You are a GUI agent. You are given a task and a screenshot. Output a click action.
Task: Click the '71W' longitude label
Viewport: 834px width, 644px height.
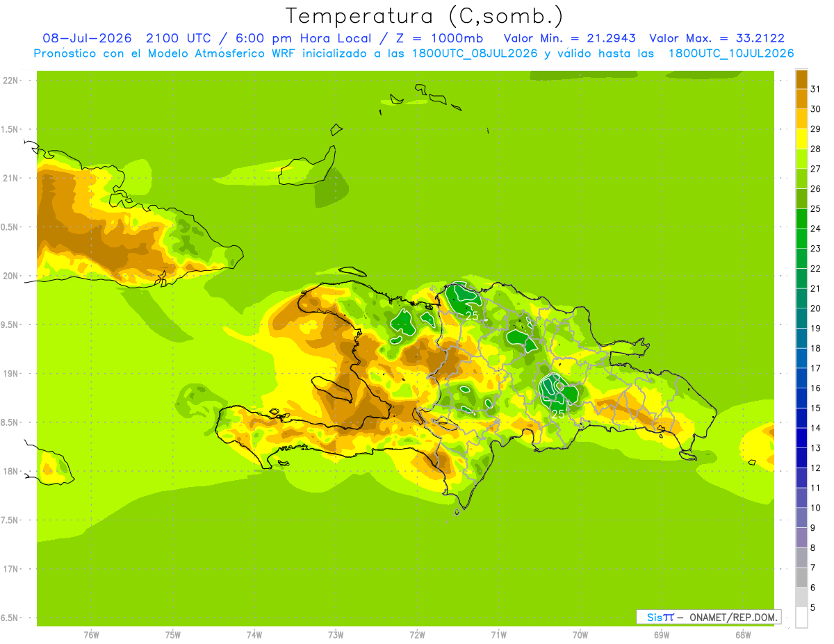(x=498, y=635)
